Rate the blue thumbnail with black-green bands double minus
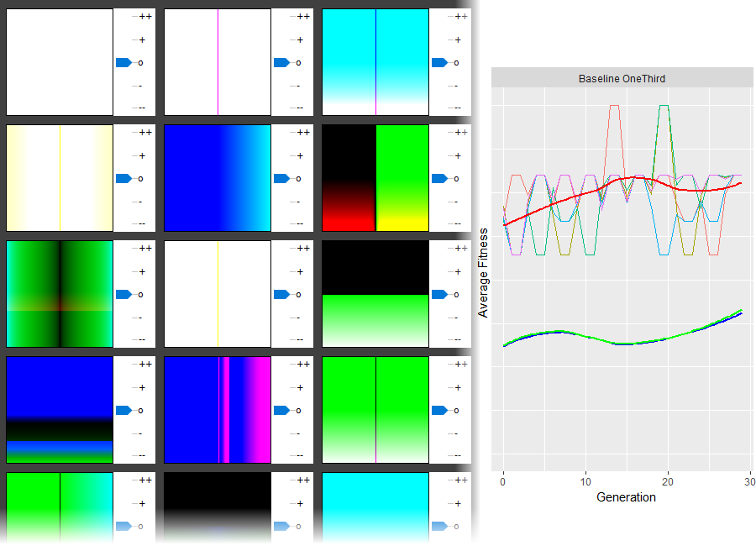The image size is (756, 546). pos(142,455)
